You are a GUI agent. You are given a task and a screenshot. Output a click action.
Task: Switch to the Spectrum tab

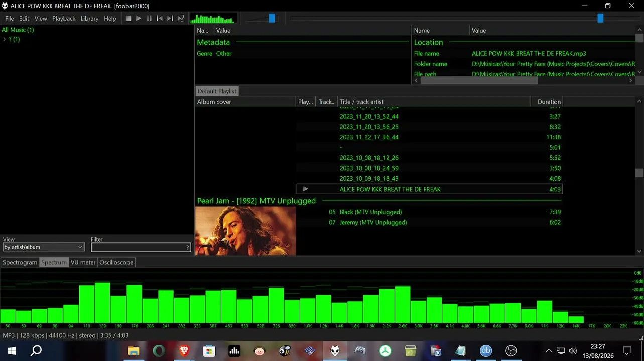click(54, 262)
